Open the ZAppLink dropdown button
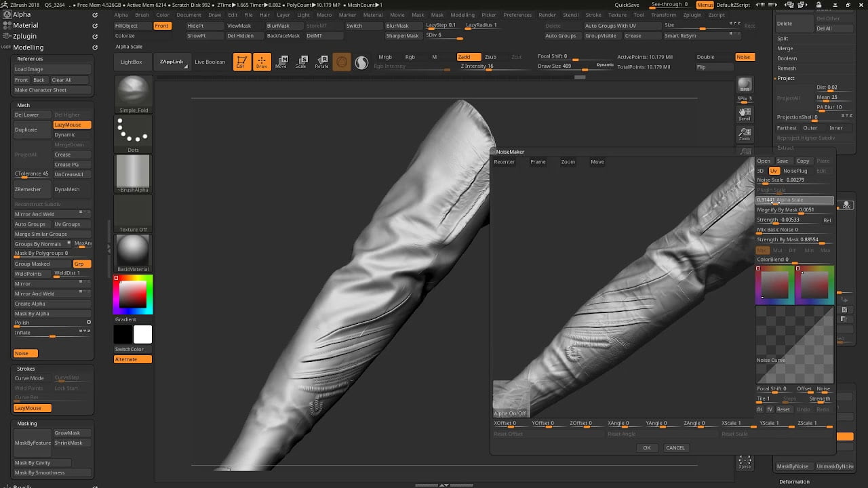 [172, 62]
